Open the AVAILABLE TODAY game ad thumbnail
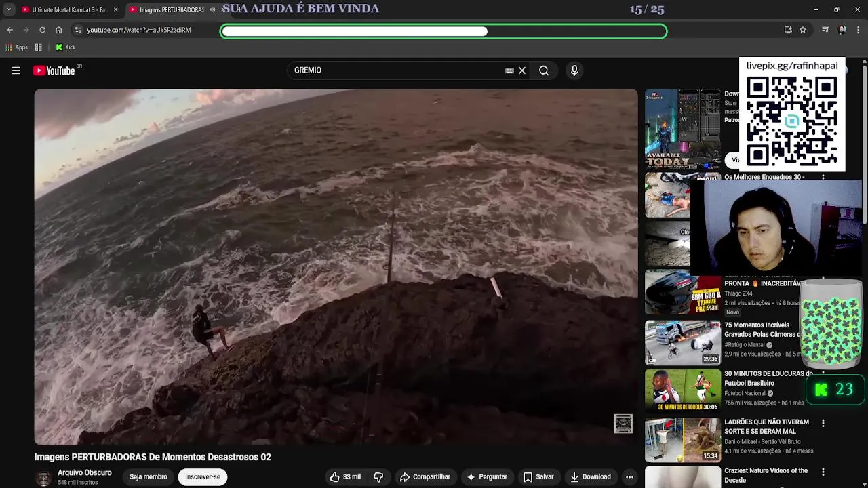 tap(682, 129)
